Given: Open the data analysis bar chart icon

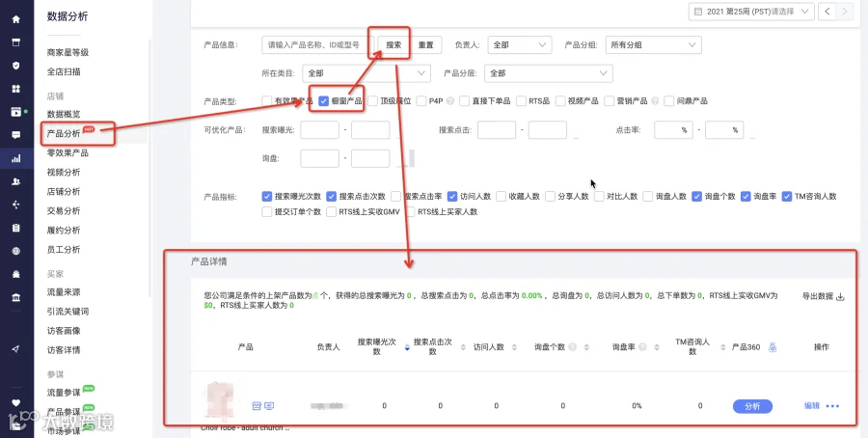Looking at the screenshot, I should click(16, 158).
